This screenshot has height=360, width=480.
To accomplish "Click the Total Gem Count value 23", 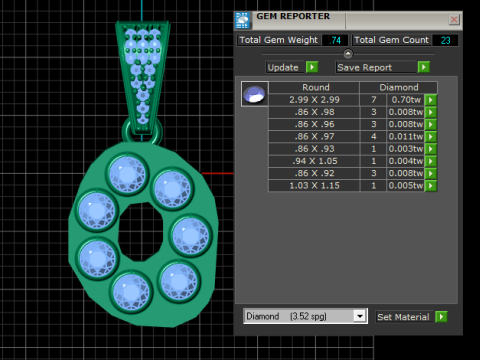I will click(x=445, y=40).
